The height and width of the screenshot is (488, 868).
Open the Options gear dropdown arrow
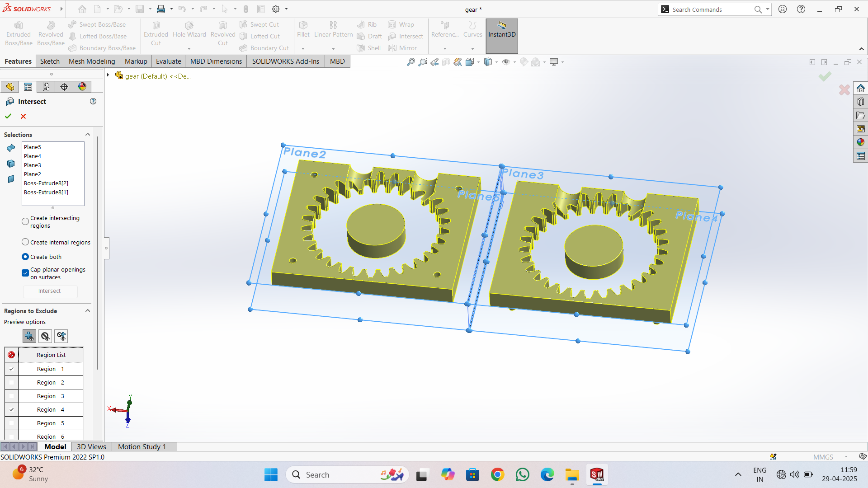286,9
